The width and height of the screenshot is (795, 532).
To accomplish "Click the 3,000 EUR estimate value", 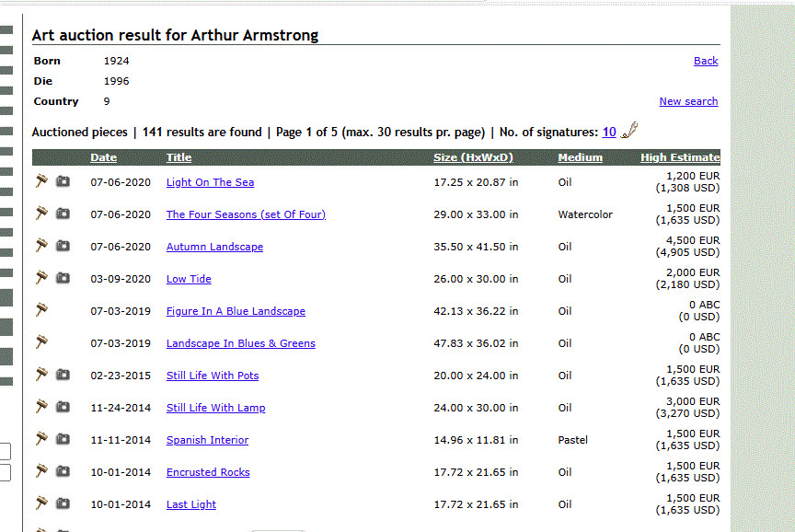I will tap(693, 401).
